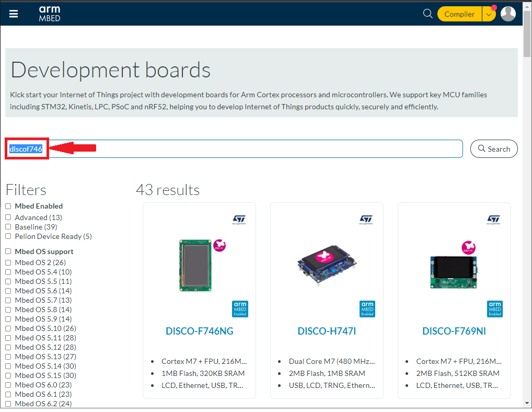Viewport: 532px width, 412px height.
Task: Open the DISCO-F746NG board link
Action: [x=200, y=331]
